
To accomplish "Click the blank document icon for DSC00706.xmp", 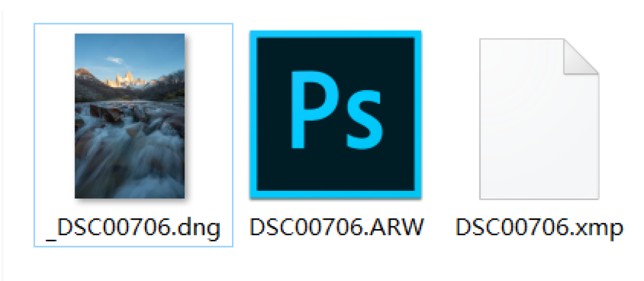I will [x=539, y=119].
